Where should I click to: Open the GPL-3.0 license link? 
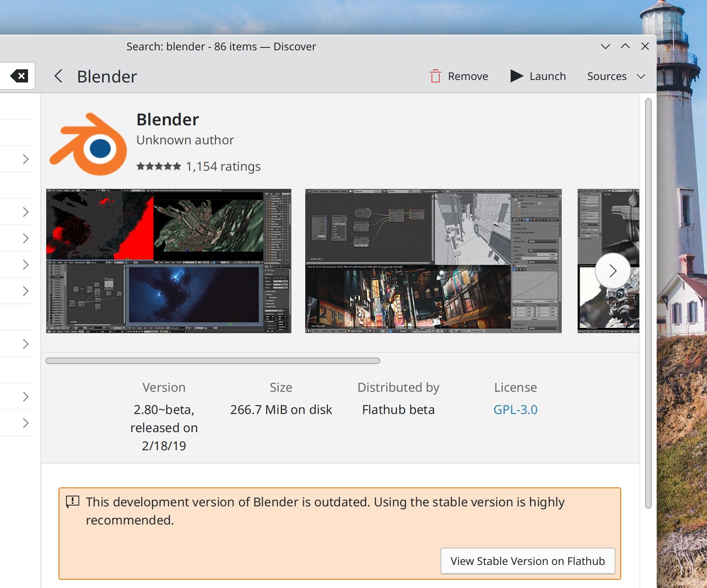pyautogui.click(x=515, y=409)
